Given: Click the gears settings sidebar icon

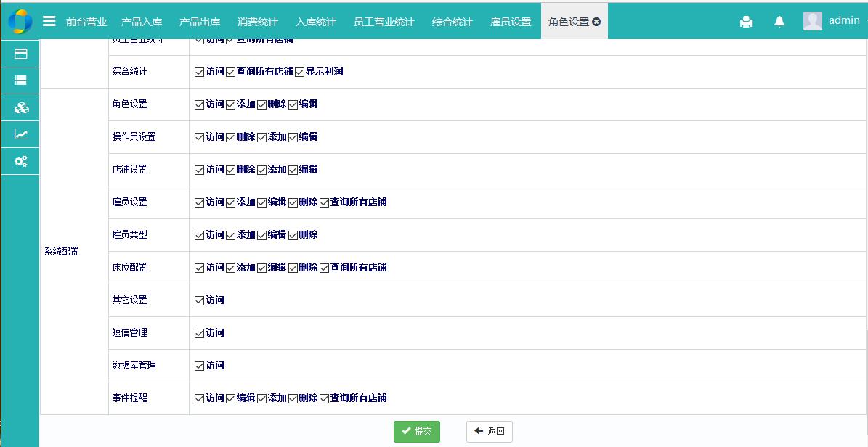Looking at the screenshot, I should 21,161.
